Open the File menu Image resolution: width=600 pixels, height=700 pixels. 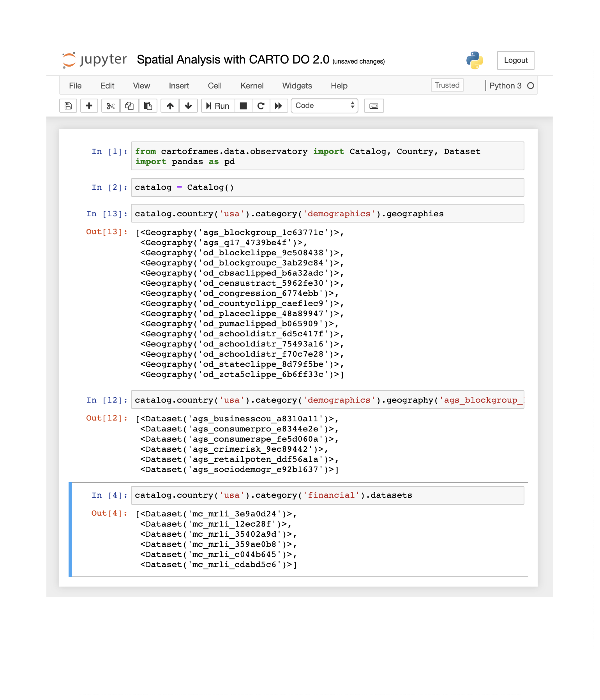[x=75, y=86]
